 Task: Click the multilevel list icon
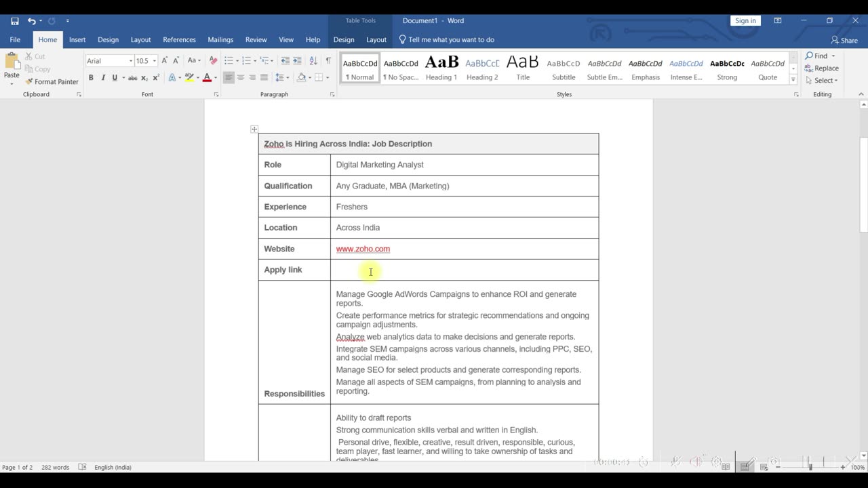pos(264,60)
